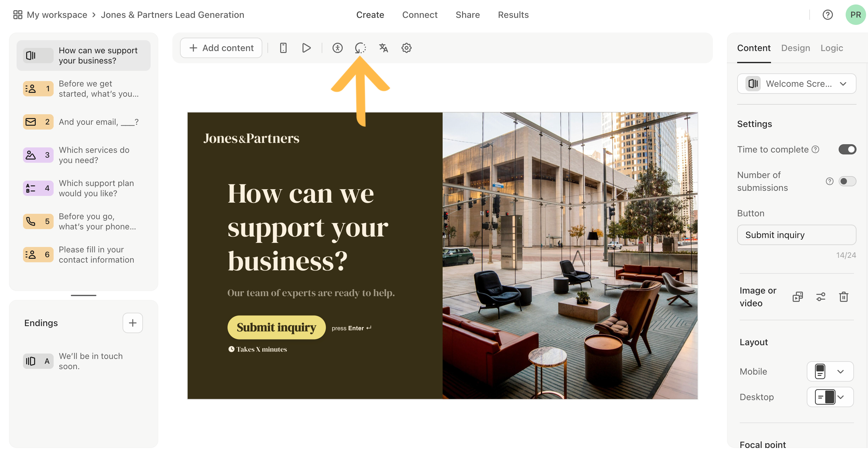Replace the image or video media

[x=797, y=297]
